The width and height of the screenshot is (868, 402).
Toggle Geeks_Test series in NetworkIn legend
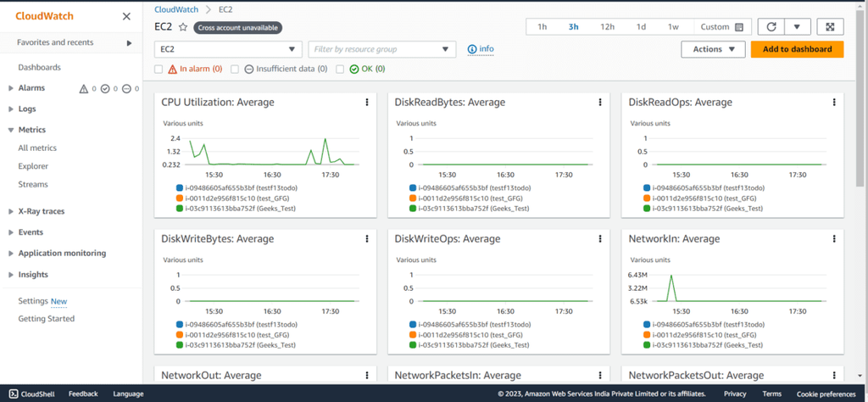coord(703,345)
